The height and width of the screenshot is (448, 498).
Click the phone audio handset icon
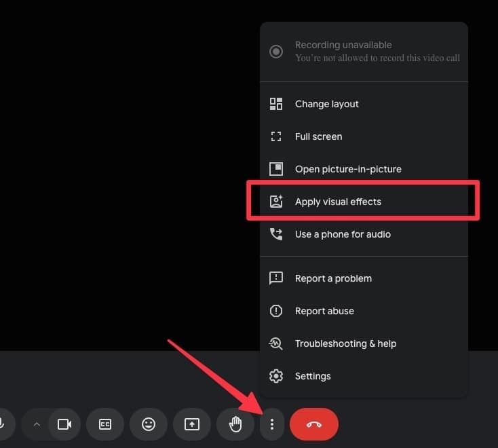coord(276,234)
